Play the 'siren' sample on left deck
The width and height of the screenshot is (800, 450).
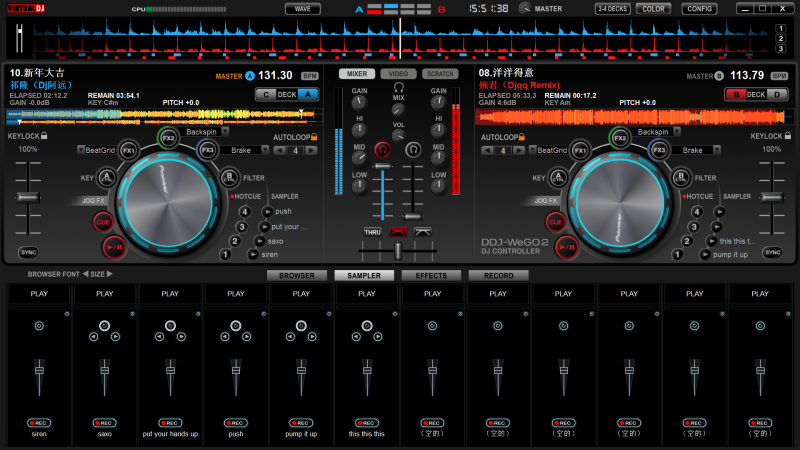click(253, 254)
